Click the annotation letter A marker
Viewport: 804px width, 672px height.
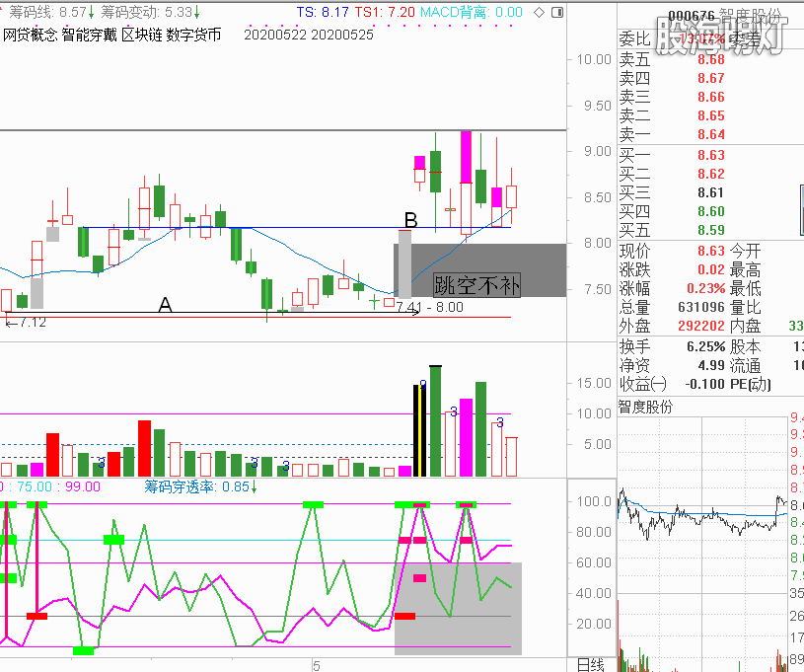pyautogui.click(x=166, y=306)
